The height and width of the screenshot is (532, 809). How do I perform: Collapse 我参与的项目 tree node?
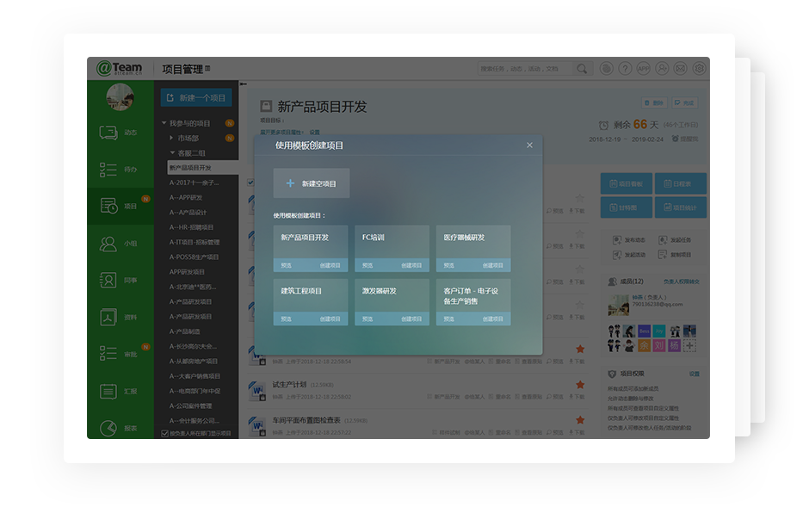pos(164,123)
